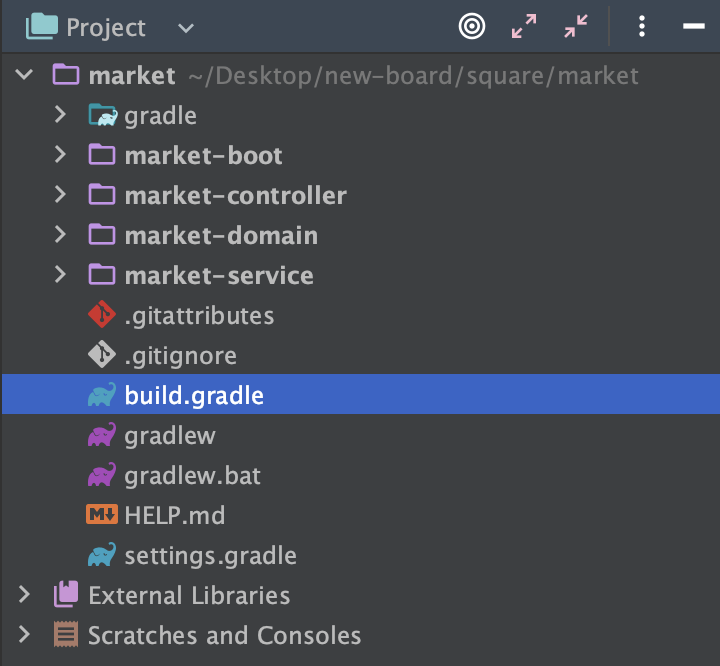Screen dimensions: 720x666
Task: Select the .gitattributes file name
Action: tap(199, 316)
